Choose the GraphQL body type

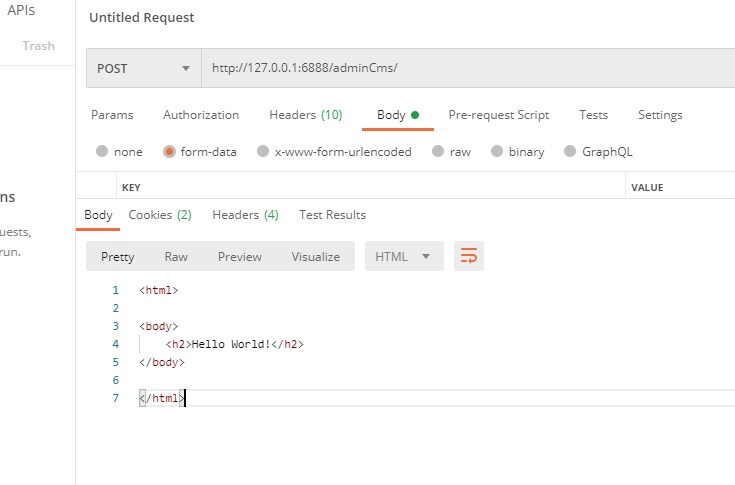(x=571, y=152)
